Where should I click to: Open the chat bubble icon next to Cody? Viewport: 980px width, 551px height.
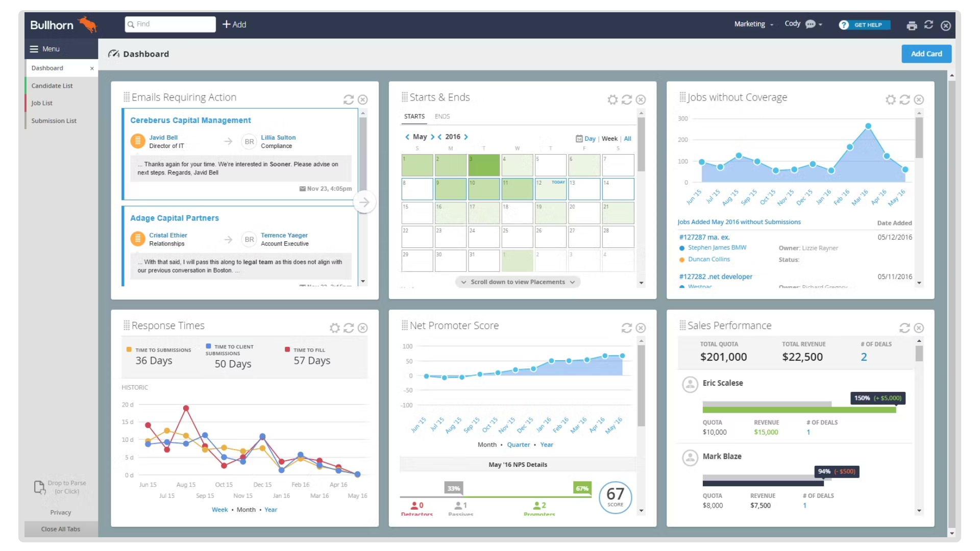[811, 24]
